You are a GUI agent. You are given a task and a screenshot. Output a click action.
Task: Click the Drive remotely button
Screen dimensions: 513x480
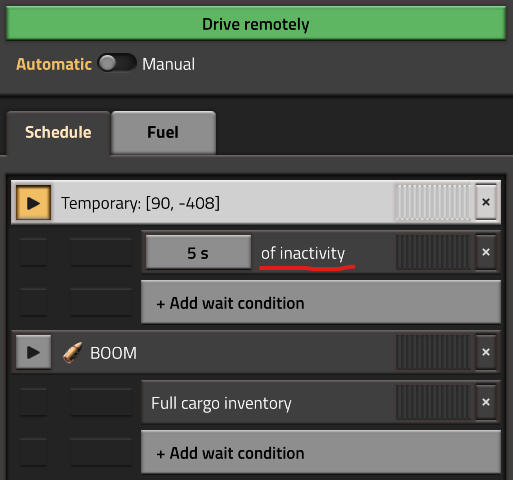point(256,23)
